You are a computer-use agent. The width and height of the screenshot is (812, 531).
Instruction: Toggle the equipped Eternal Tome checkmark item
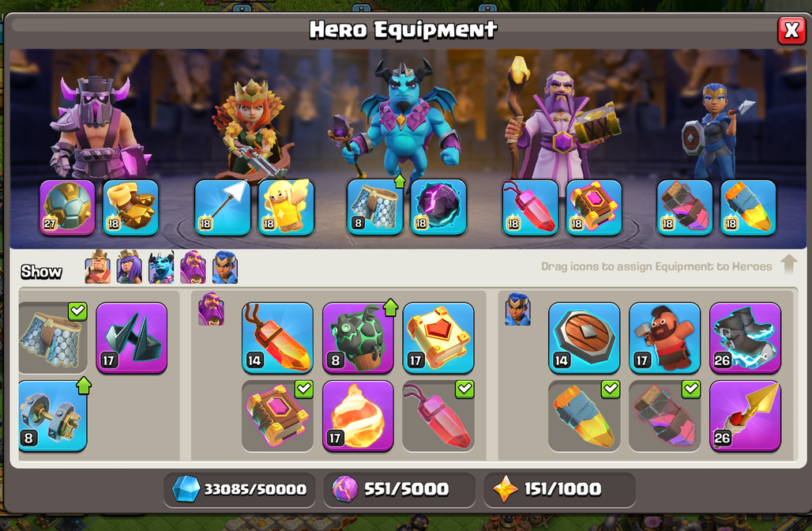[x=277, y=416]
